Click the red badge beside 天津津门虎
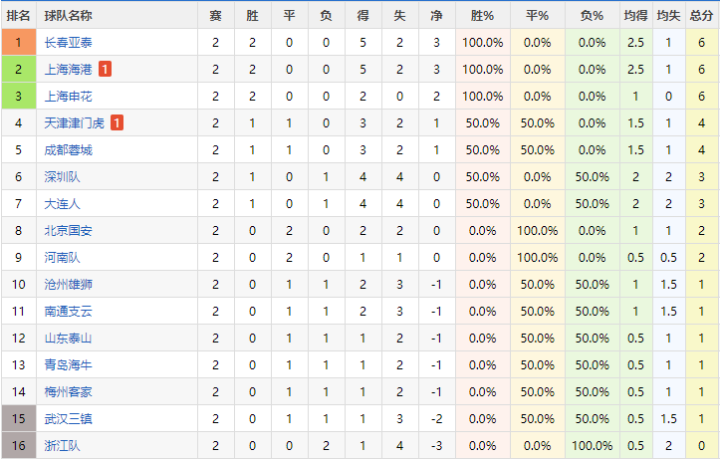The image size is (720, 459). coord(117,123)
